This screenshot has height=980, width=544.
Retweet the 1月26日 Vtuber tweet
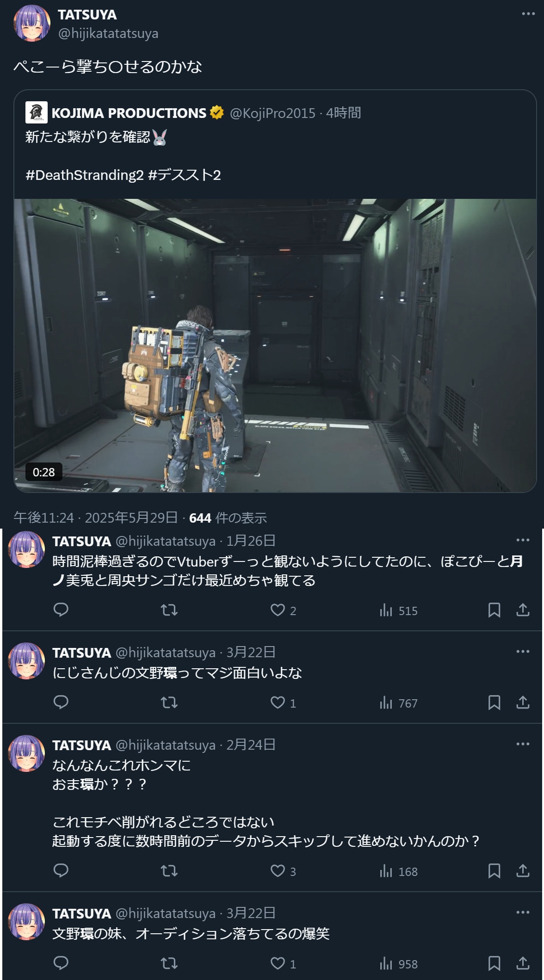(x=169, y=610)
